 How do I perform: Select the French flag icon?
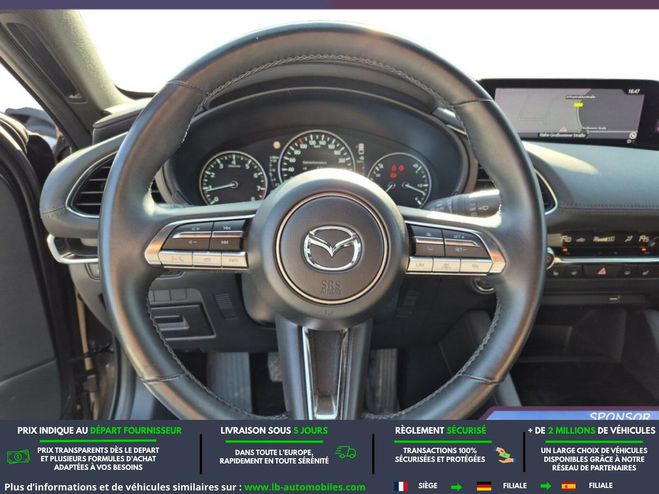(401, 486)
